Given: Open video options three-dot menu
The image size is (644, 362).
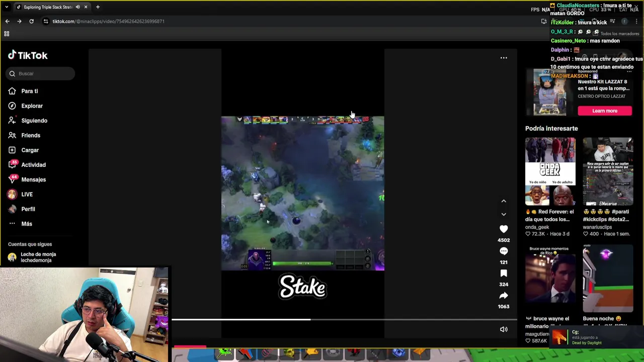Looking at the screenshot, I should pos(504,58).
